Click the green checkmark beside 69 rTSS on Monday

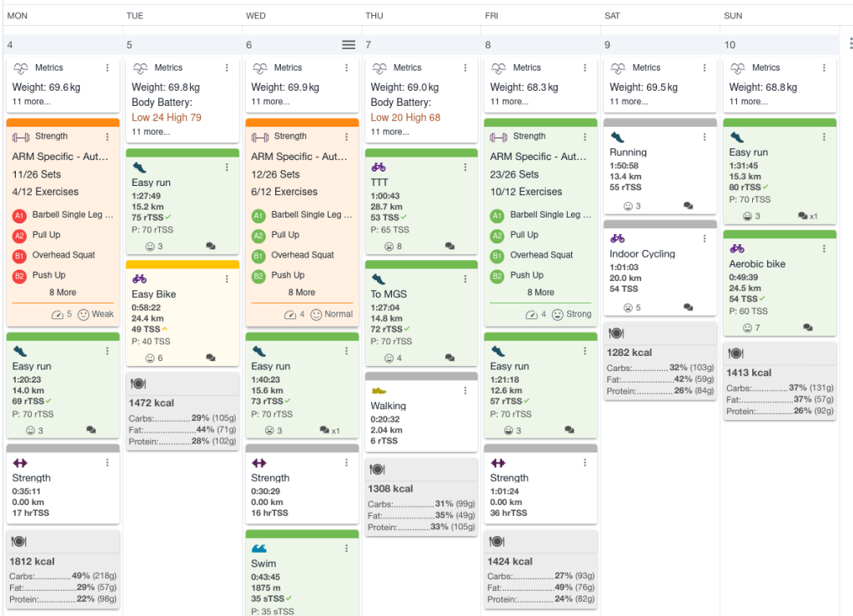[48, 401]
